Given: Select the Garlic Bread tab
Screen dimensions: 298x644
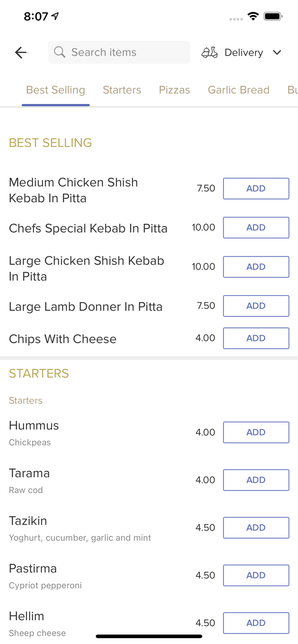Looking at the screenshot, I should (239, 90).
